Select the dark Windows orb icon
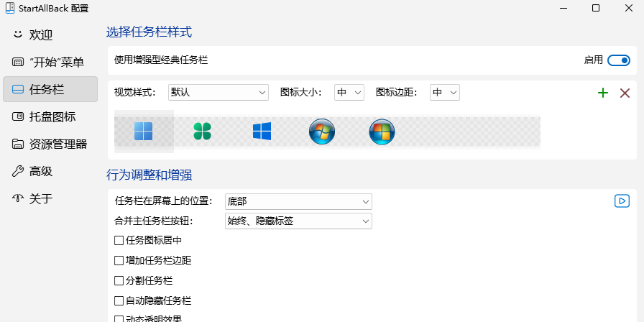Screen dimensions: 644x322 [382, 132]
